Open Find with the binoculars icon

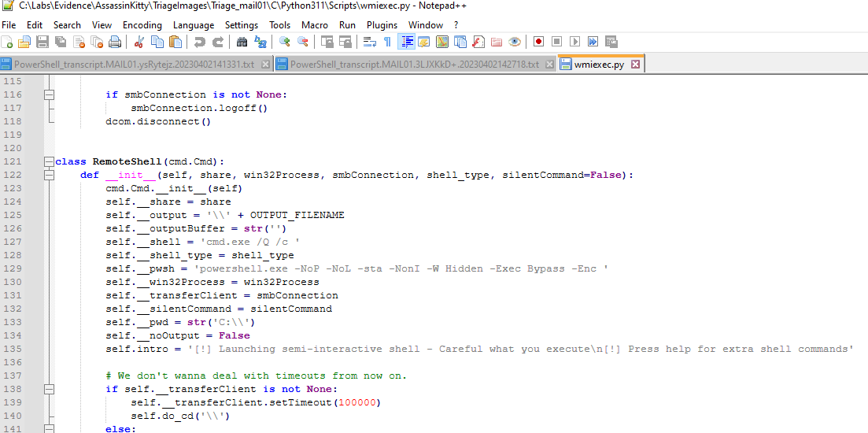(x=242, y=42)
